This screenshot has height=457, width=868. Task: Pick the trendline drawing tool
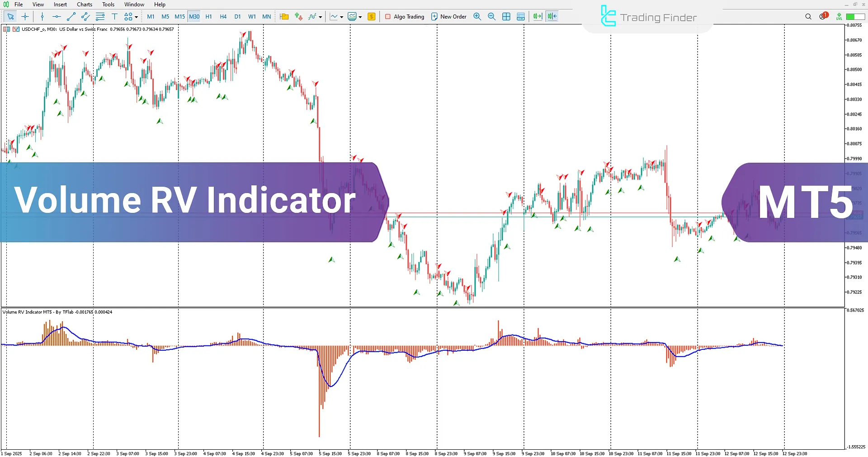[71, 17]
